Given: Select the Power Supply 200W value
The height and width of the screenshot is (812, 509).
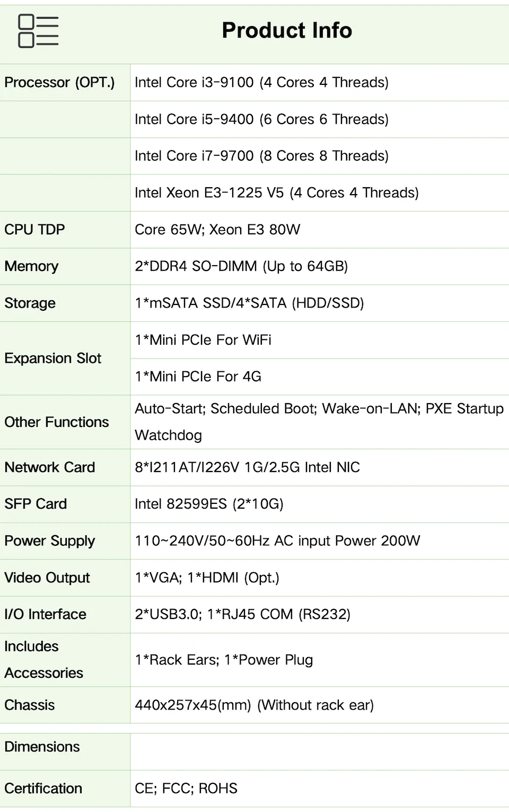Looking at the screenshot, I should 277,541.
